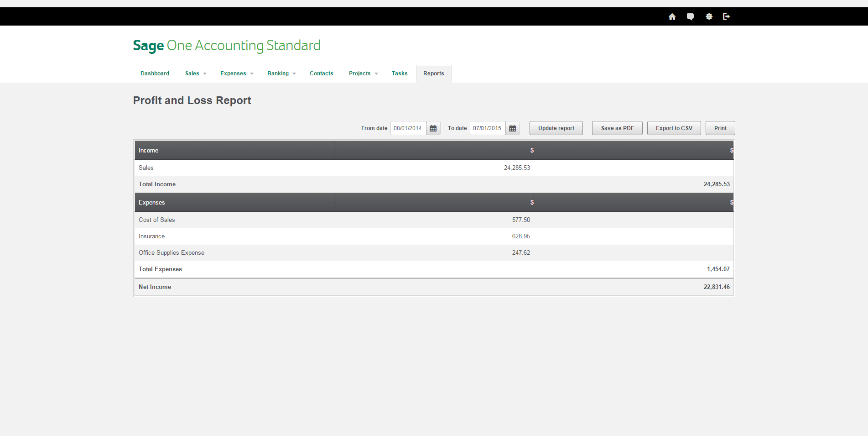
Task: Open the home icon in the top bar
Action: [672, 16]
